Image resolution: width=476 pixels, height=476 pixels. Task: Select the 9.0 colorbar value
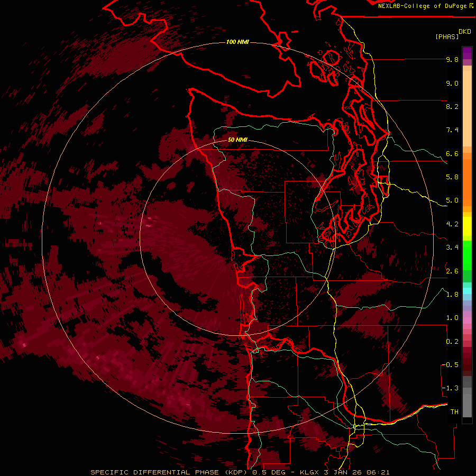click(x=452, y=83)
